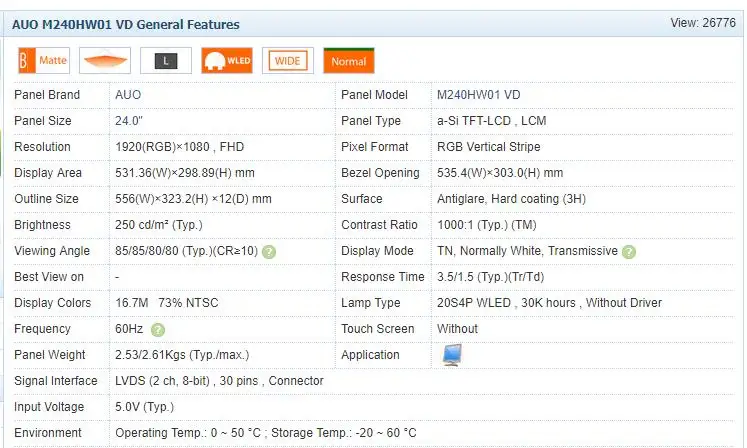The width and height of the screenshot is (747, 448).
Task: Click the Signal Interface label
Action: (x=55, y=381)
